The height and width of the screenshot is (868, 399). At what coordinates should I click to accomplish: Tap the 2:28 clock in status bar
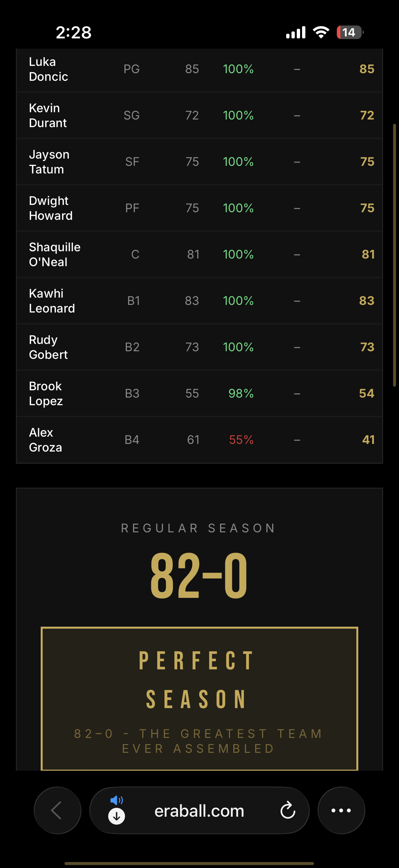coord(73,32)
